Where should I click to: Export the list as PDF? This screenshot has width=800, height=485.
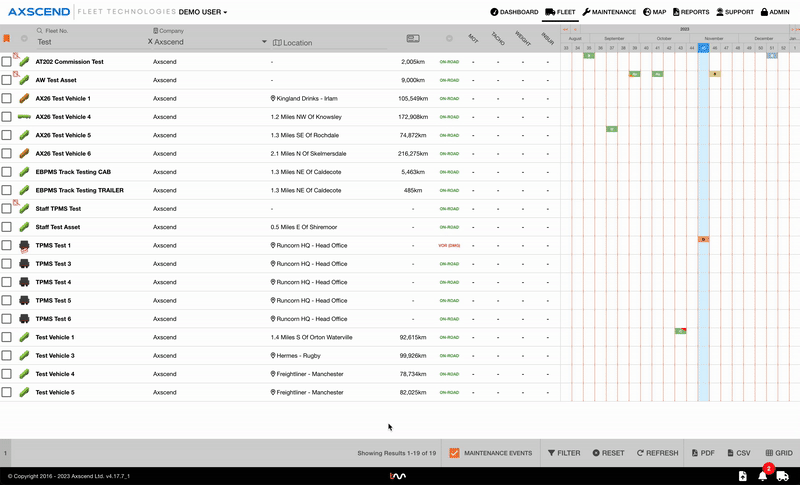pyautogui.click(x=701, y=453)
